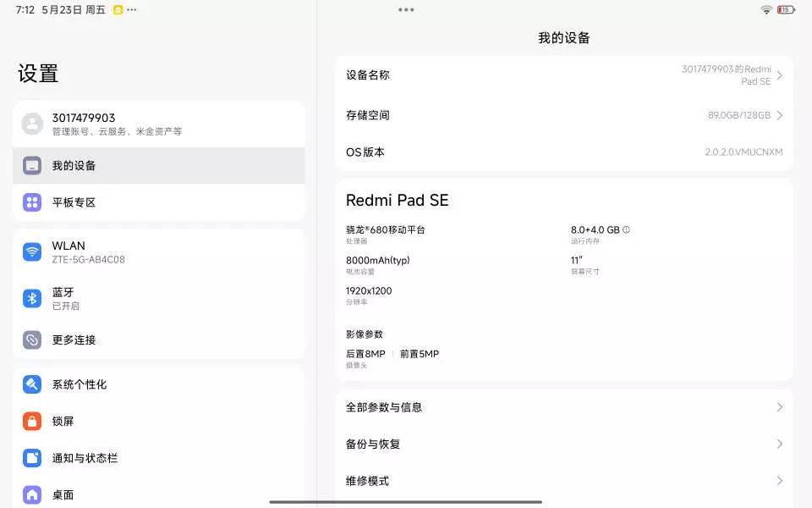Tap the 已开启 Bluetooth status text
This screenshot has width=812, height=508.
pyautogui.click(x=66, y=306)
